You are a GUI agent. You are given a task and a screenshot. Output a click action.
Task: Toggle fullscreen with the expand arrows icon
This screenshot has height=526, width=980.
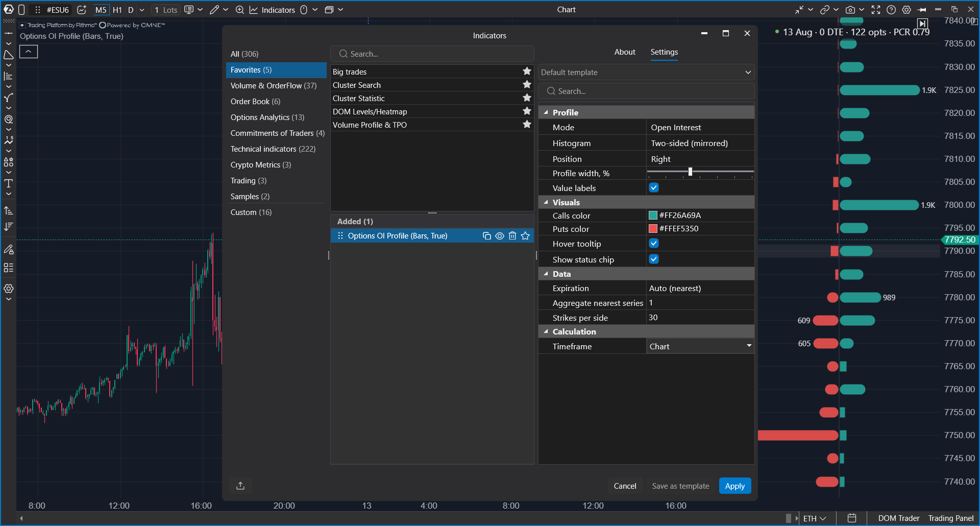[x=876, y=10]
